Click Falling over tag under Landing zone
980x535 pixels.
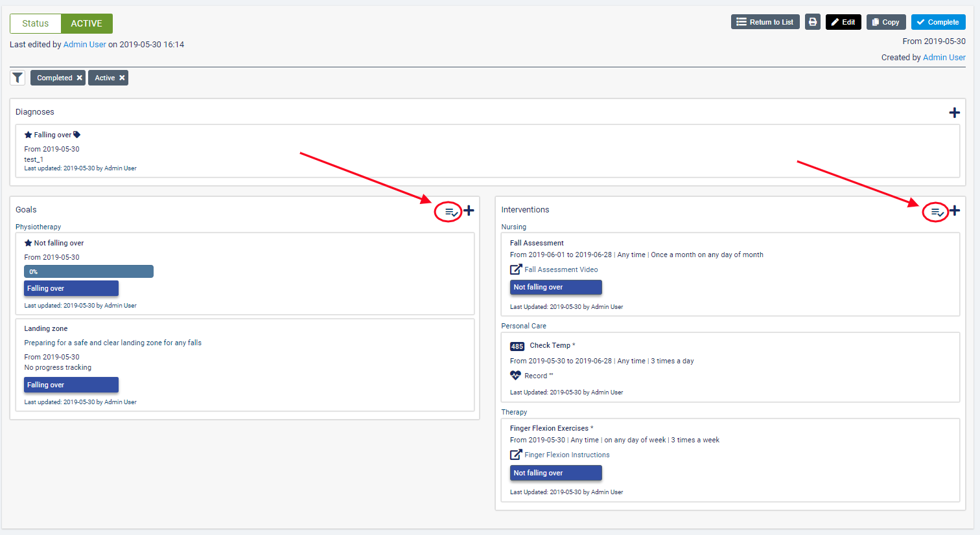(x=71, y=385)
